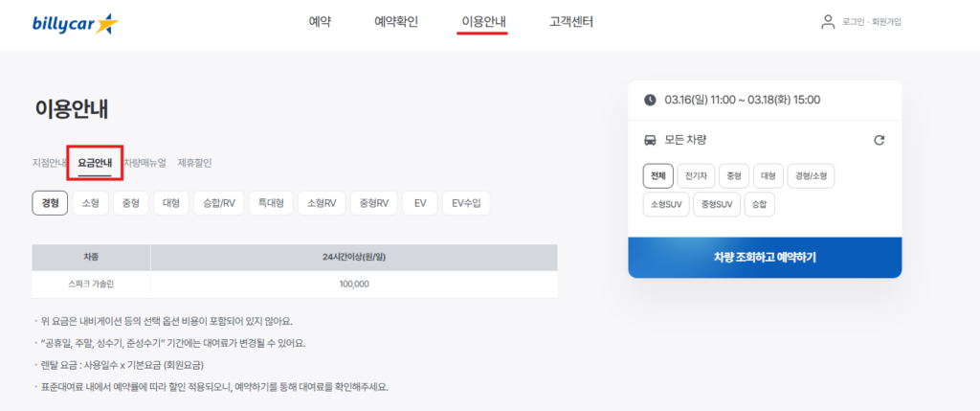980x411 pixels.
Task: Click the refresh icon beside 모든 차량
Action: (x=880, y=140)
